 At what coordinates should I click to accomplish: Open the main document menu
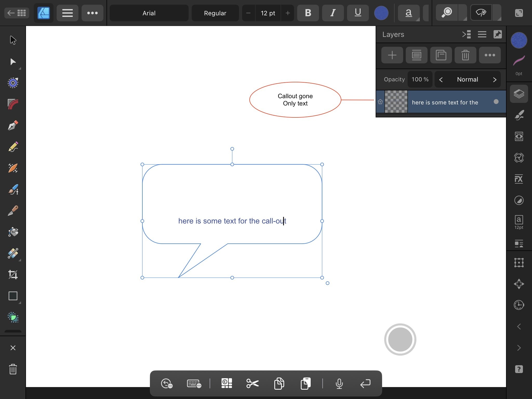(67, 13)
